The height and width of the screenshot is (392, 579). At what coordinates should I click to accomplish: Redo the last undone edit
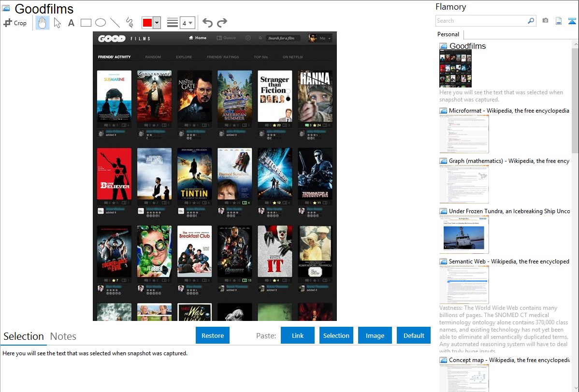point(222,23)
